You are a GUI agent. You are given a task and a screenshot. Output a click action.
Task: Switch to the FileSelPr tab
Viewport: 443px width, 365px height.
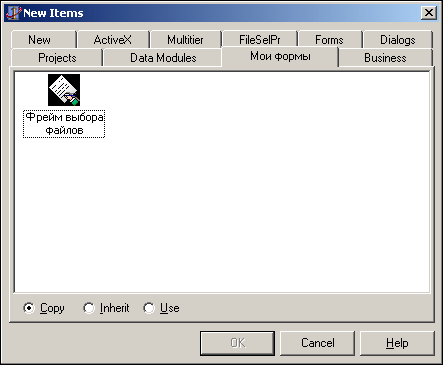(x=260, y=40)
